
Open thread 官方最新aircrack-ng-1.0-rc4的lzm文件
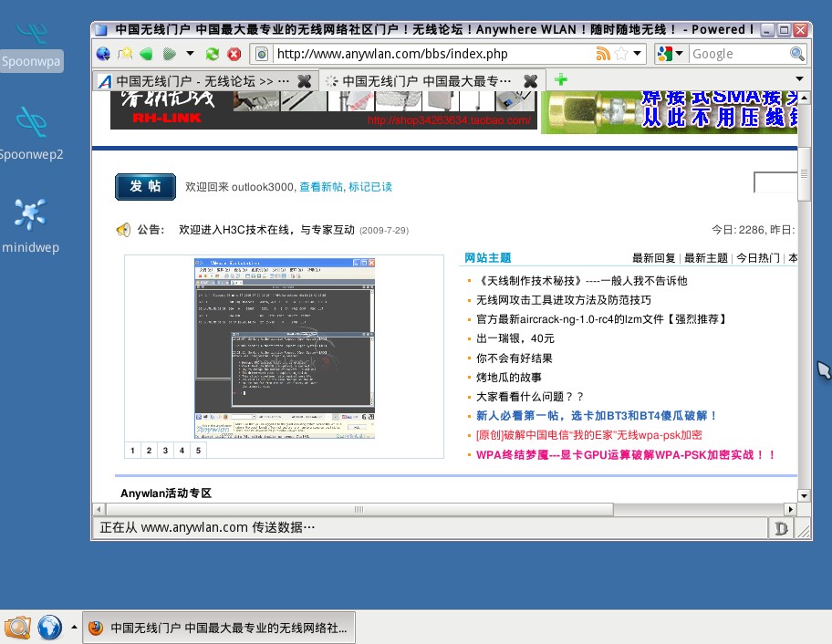pyautogui.click(x=601, y=319)
